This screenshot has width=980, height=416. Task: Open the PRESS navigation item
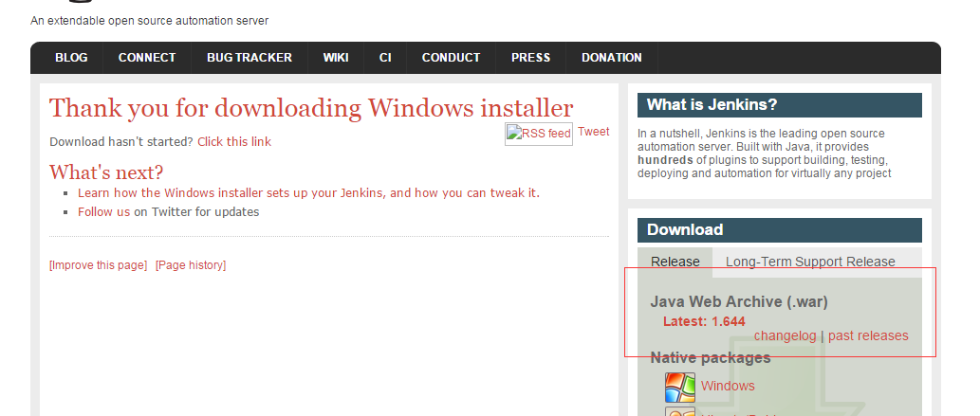tap(530, 58)
